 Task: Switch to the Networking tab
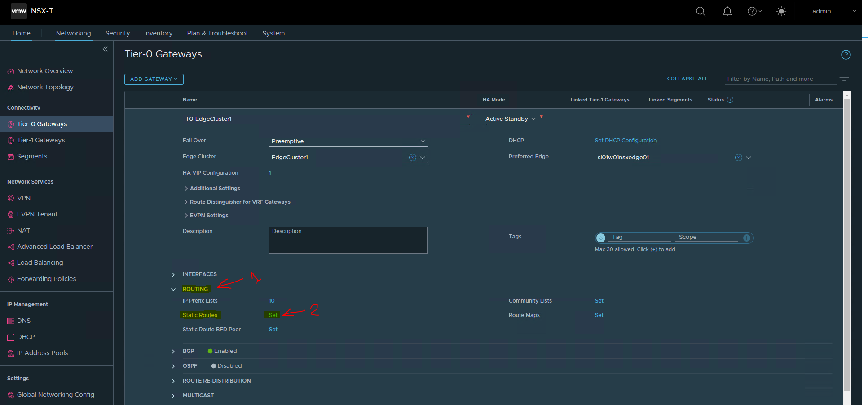tap(74, 33)
